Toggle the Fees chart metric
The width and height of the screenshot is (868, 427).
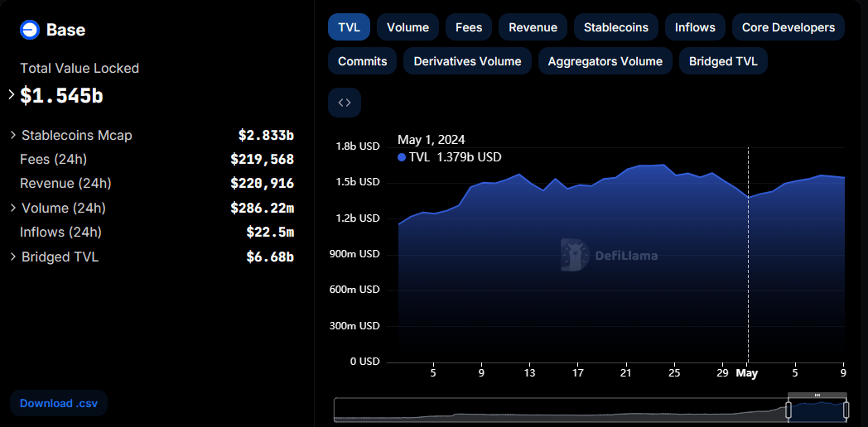coord(469,27)
